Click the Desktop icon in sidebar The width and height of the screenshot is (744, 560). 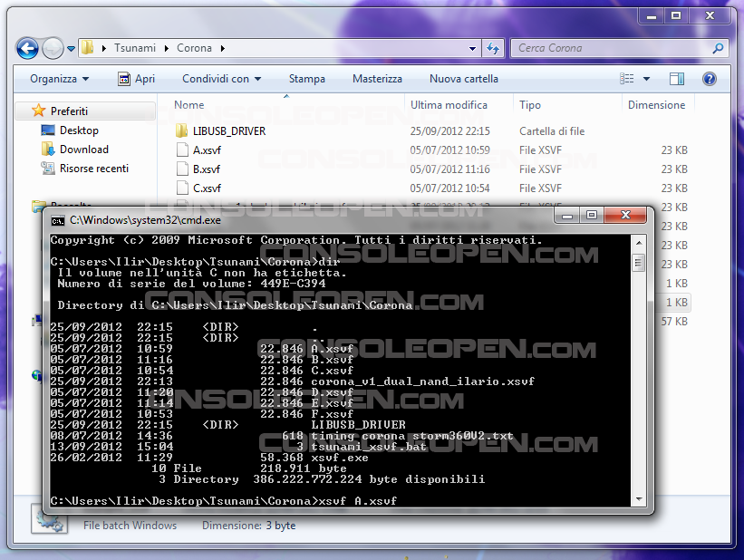48,130
